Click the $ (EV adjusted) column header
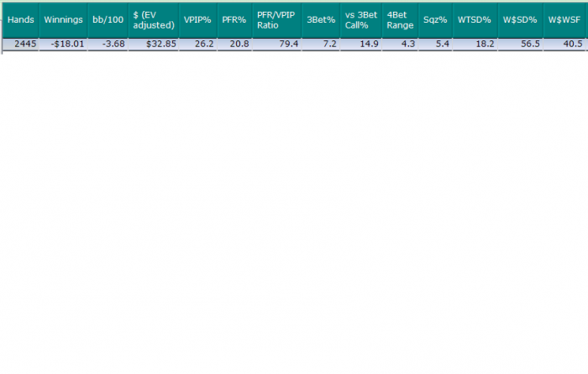 (x=154, y=20)
